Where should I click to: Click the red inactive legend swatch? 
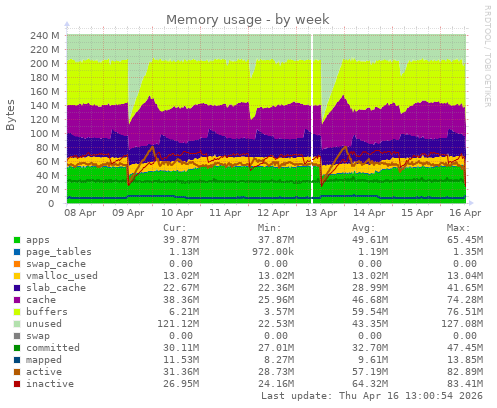17,384
